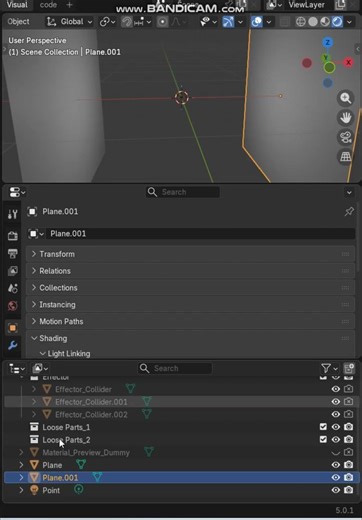Open pivot point dropdown in viewport header

107,22
